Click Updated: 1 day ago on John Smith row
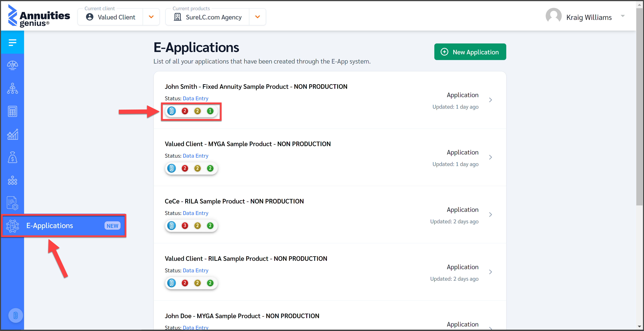Image resolution: width=644 pixels, height=331 pixels. click(455, 107)
